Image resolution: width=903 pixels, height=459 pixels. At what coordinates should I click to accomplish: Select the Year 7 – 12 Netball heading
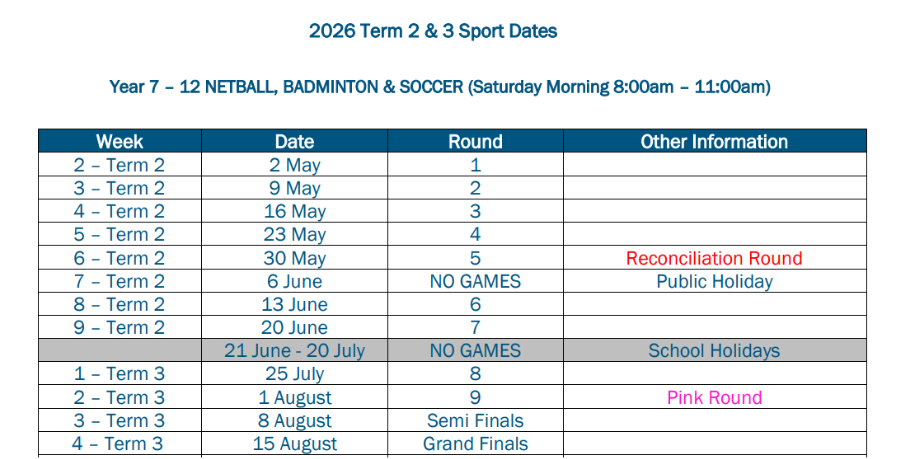pyautogui.click(x=440, y=87)
